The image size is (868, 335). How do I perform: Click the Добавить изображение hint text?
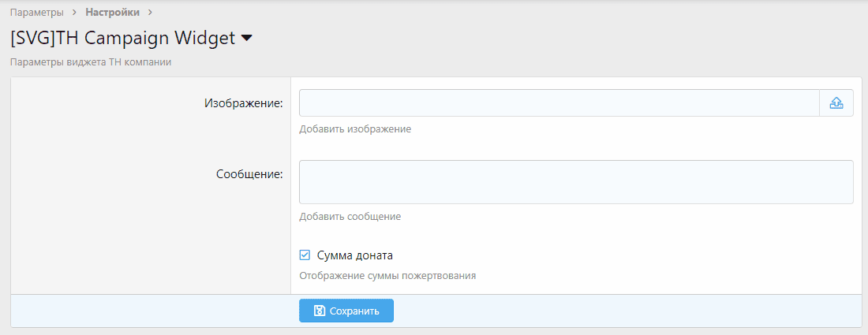click(x=354, y=128)
